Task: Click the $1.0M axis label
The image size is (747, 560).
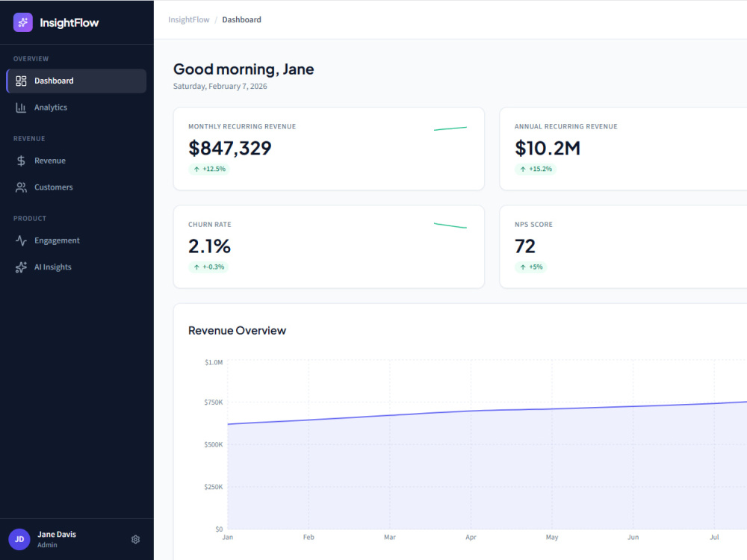Action: [x=214, y=362]
